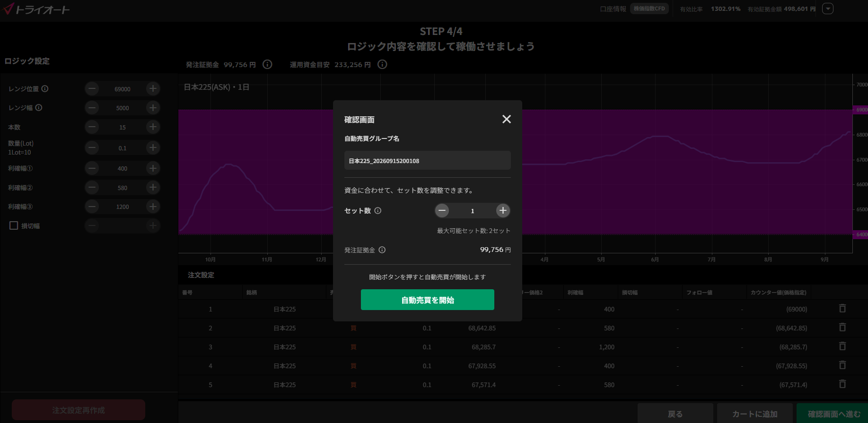
Task: Increase レンジ位置 value with plus
Action: pos(153,88)
